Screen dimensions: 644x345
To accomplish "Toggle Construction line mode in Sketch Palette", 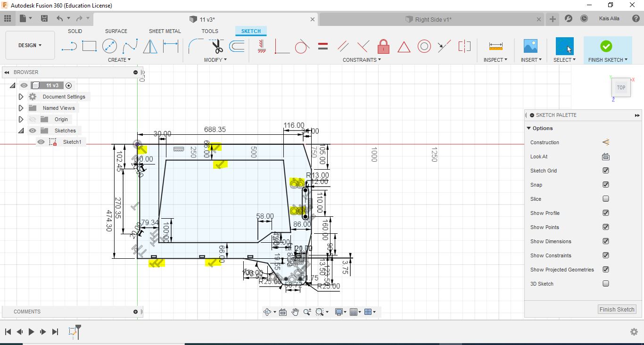I will coord(606,142).
